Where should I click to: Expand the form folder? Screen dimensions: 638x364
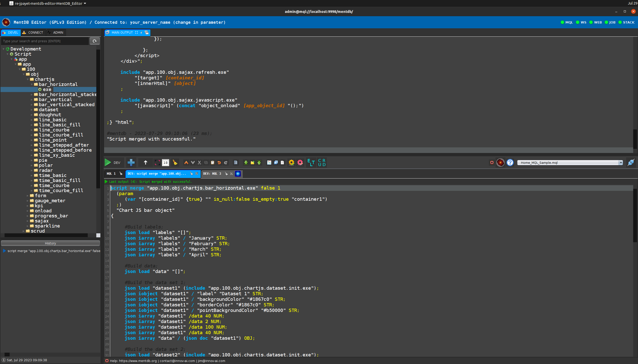[x=28, y=196]
